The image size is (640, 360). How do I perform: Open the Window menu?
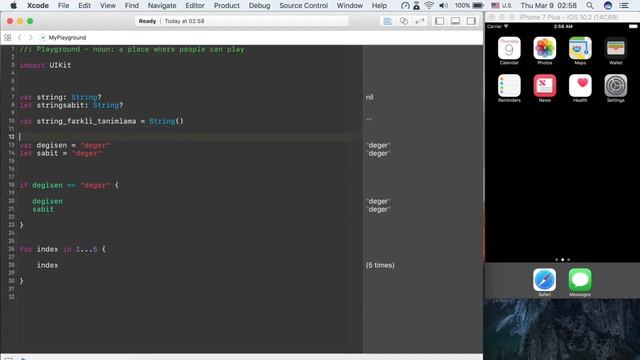click(349, 5)
